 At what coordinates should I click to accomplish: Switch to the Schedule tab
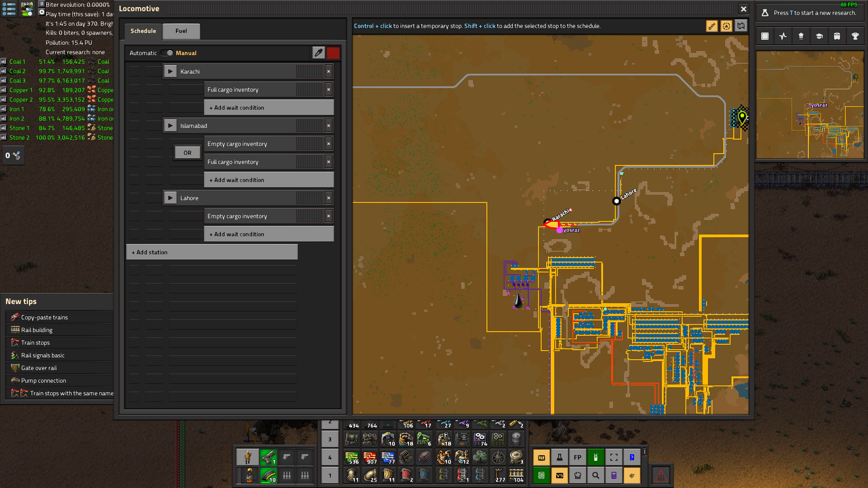click(x=143, y=31)
